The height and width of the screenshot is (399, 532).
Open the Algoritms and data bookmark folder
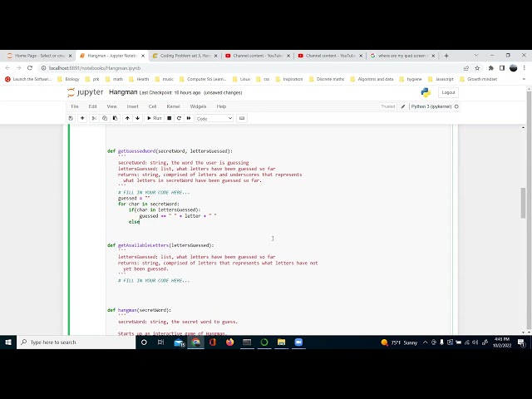tap(372, 79)
